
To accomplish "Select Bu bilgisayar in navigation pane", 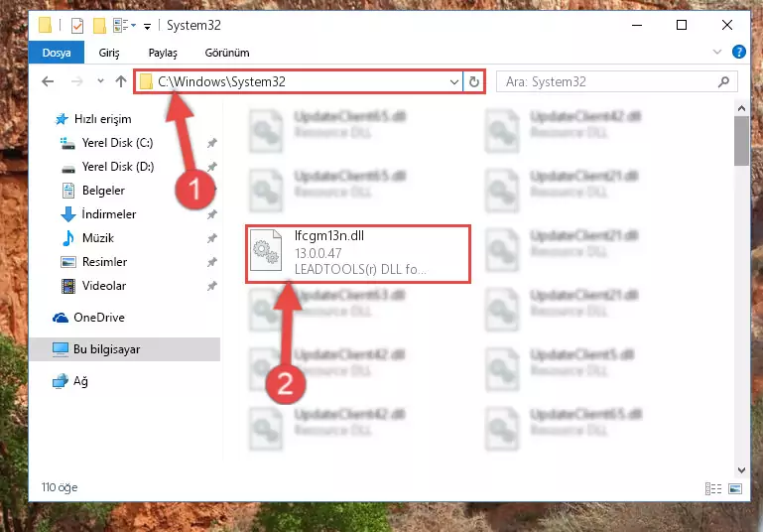I will (x=106, y=349).
